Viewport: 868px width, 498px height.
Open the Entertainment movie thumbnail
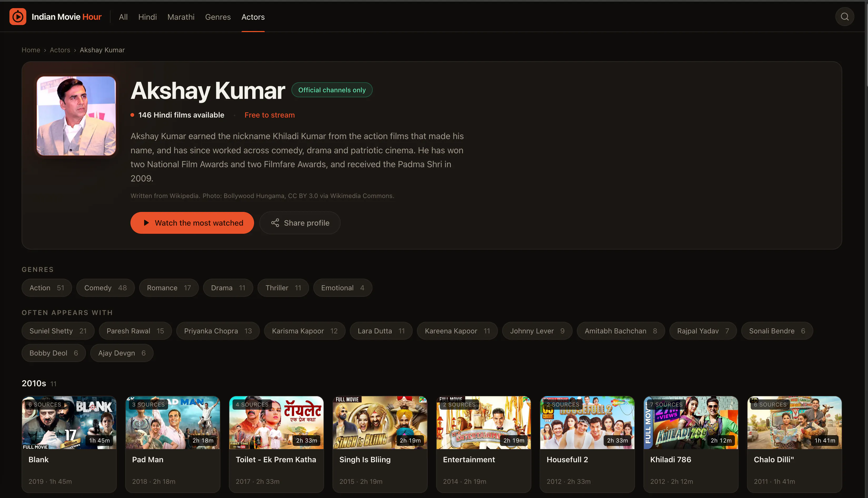[x=484, y=423]
